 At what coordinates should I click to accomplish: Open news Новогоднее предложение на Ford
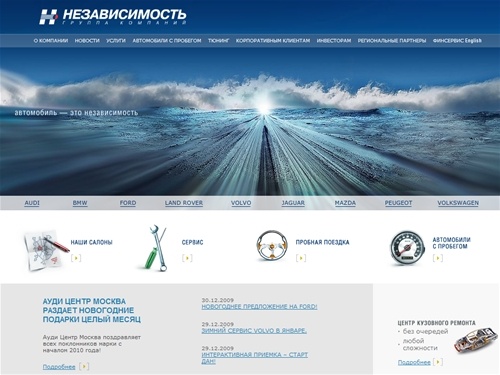[x=259, y=307]
